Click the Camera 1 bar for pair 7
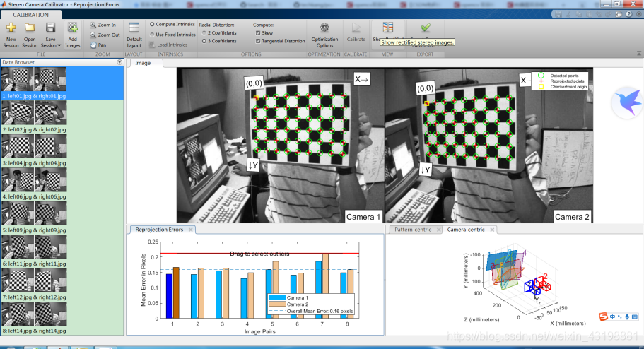644x349 pixels. (x=318, y=277)
